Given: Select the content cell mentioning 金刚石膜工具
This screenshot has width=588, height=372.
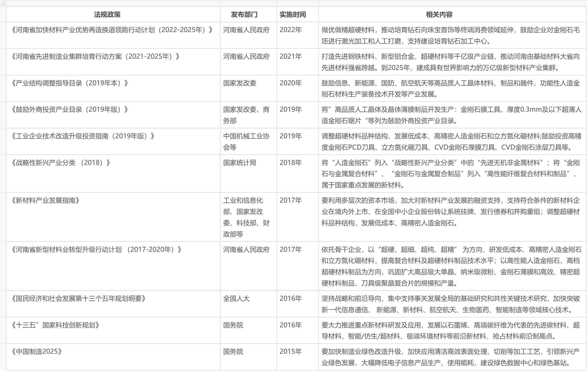Looking at the screenshot, I should point(453,115).
